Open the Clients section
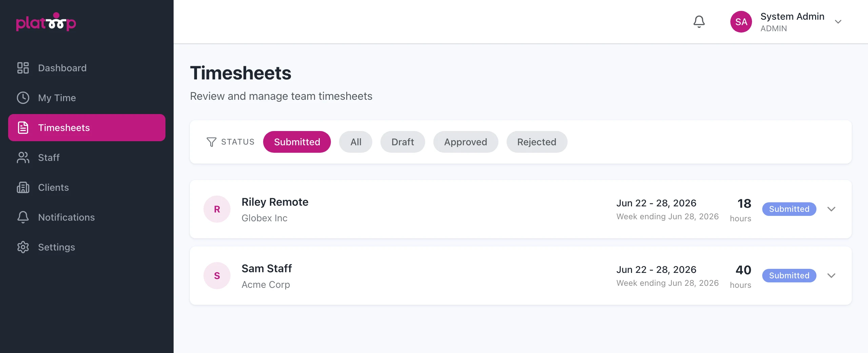868x353 pixels. click(x=87, y=187)
